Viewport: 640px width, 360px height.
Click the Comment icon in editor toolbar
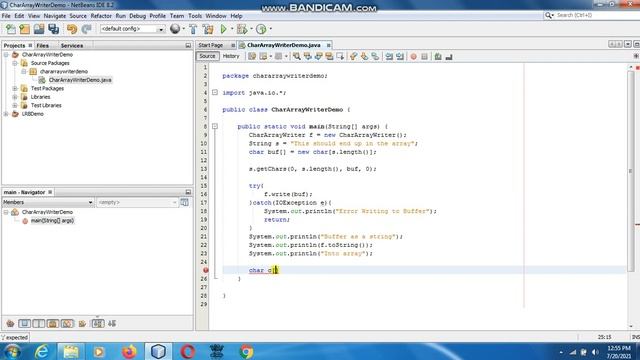438,57
